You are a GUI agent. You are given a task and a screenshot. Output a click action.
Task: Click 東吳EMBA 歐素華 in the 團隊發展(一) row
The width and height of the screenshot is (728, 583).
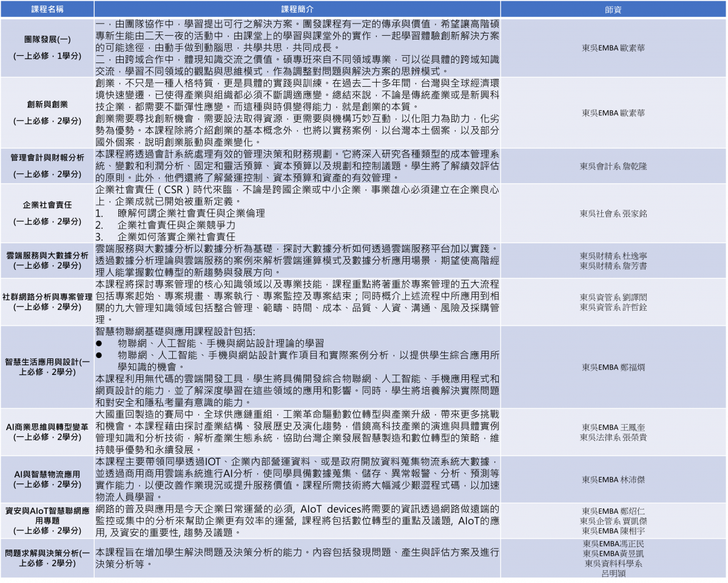click(x=613, y=47)
